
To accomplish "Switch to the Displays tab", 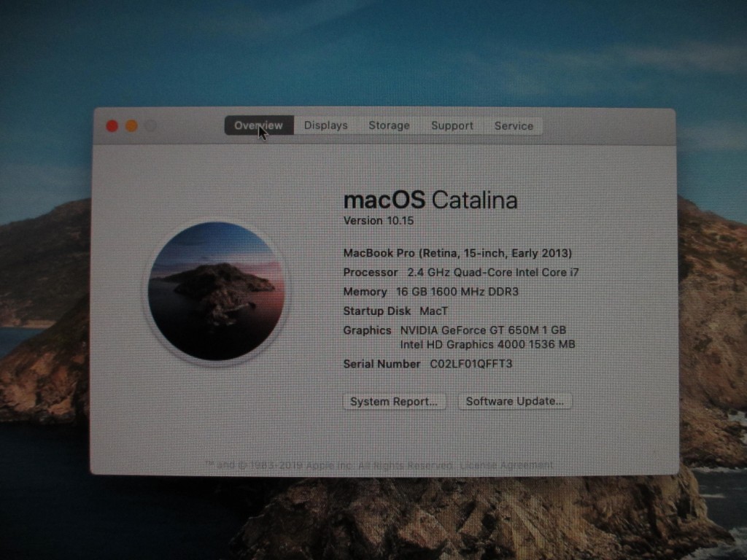I will coord(326,125).
